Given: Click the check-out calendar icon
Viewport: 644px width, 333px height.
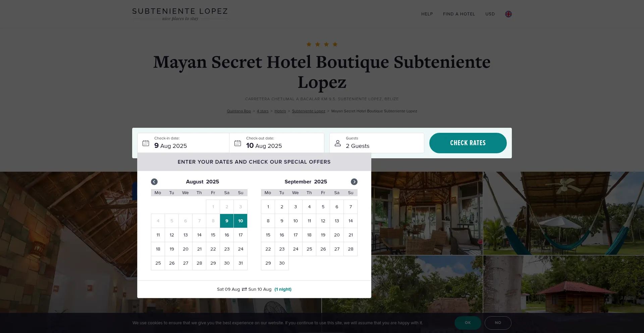Looking at the screenshot, I should point(238,143).
